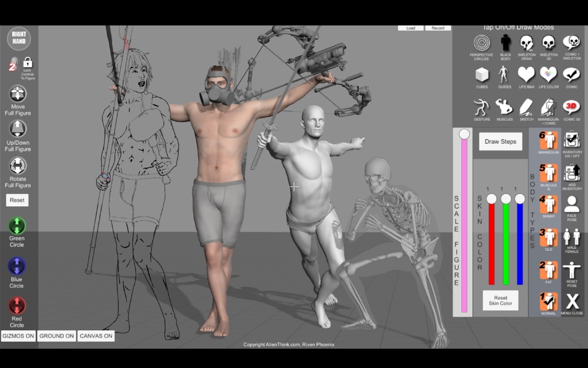The image size is (588, 368).
Task: Click the Record button
Action: point(438,28)
